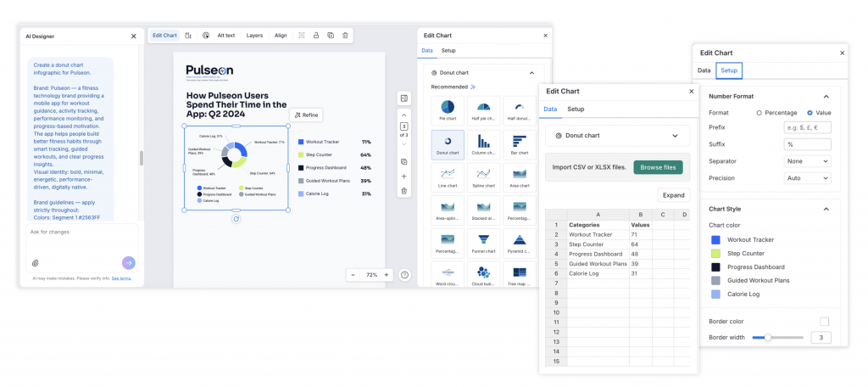Viewport: 868px width, 387px height.
Task: Go to previous page with up chevron
Action: point(403,115)
